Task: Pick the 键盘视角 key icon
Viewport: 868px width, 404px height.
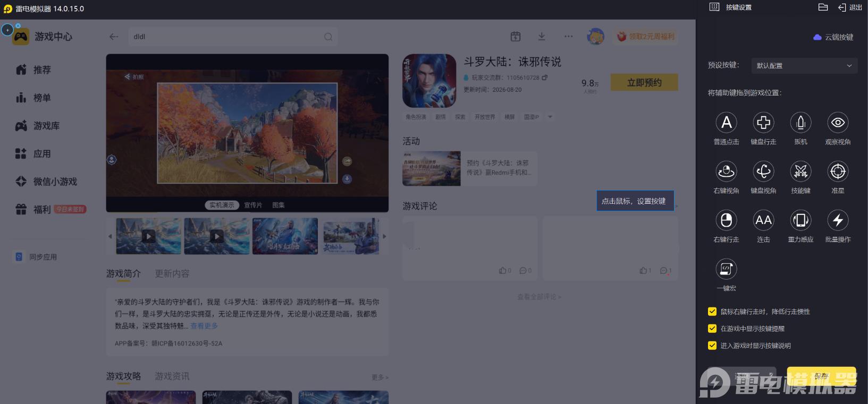Action: click(x=763, y=171)
